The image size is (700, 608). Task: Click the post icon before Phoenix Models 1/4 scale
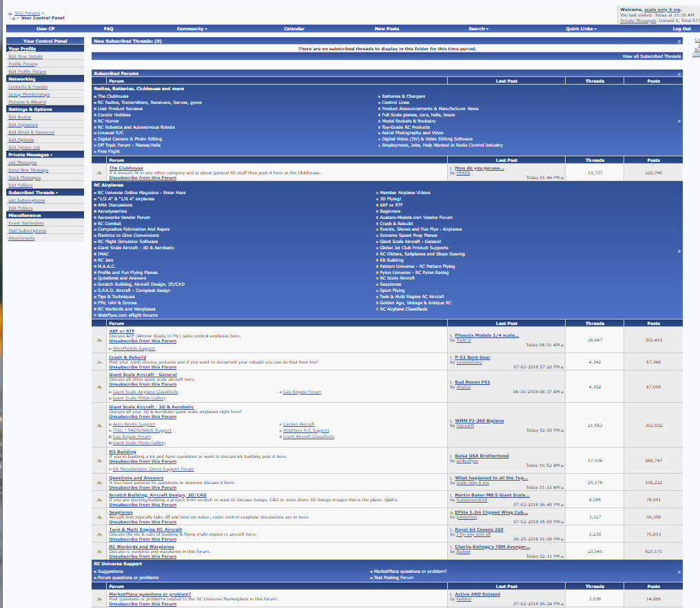pyautogui.click(x=451, y=336)
